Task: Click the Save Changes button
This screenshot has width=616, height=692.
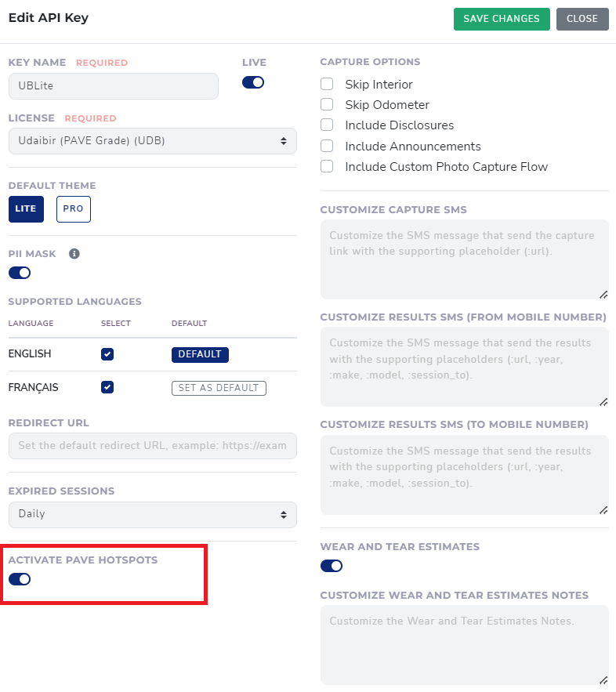Action: pyautogui.click(x=502, y=19)
